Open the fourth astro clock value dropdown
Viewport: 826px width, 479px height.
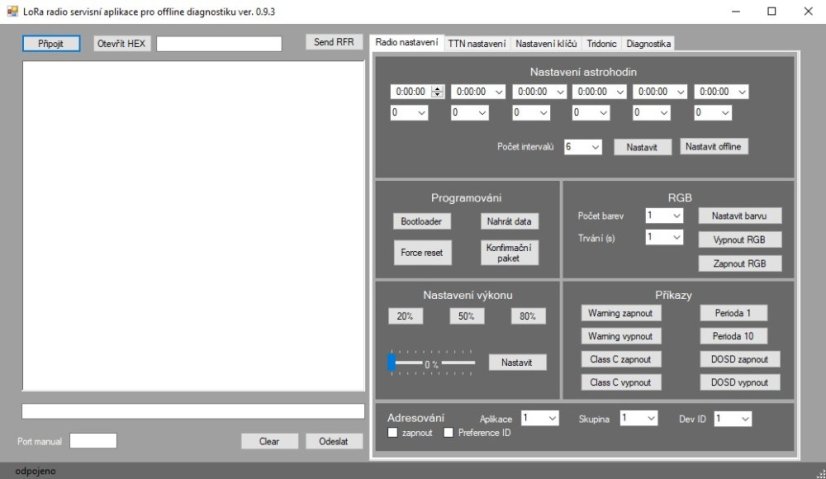[x=591, y=113]
